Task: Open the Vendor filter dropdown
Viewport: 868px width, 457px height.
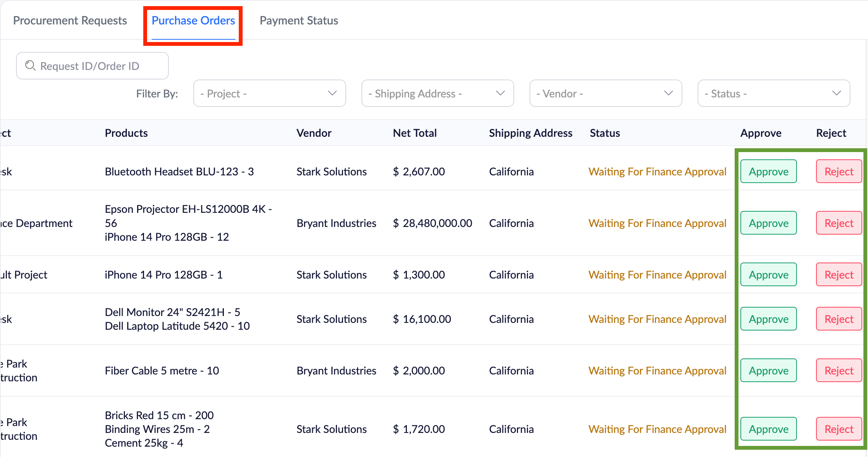Action: tap(606, 93)
